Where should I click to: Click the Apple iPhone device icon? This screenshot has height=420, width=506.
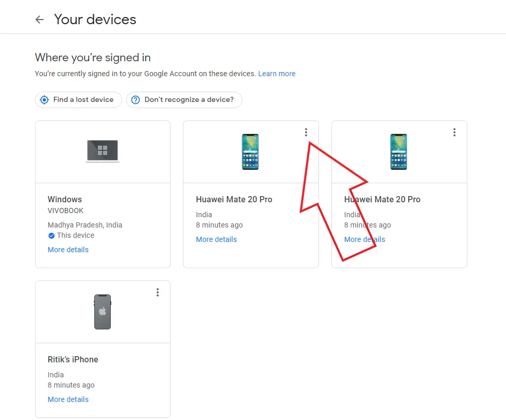pos(103,312)
